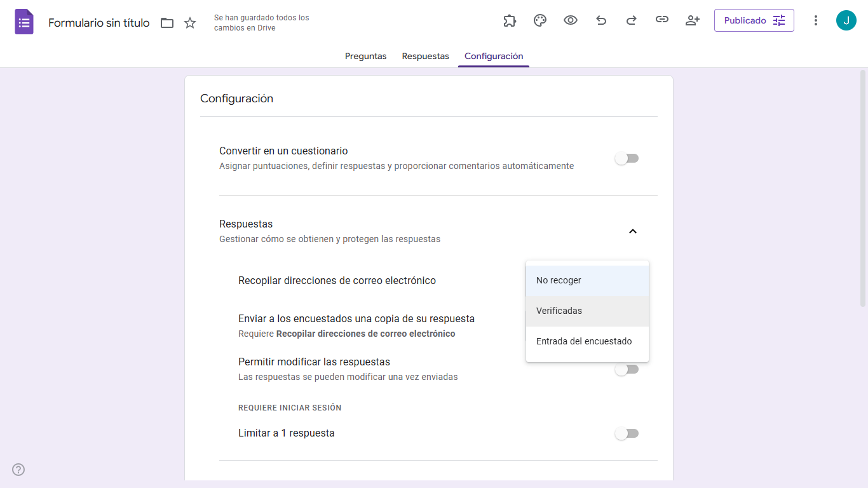
Task: Switch to the Preguntas tab
Action: pos(366,56)
